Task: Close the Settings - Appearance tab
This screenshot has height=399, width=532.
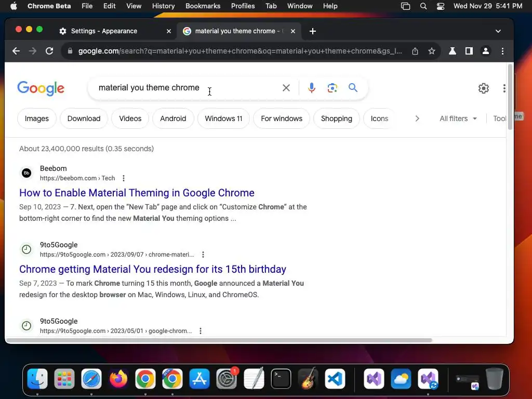Action: [169, 31]
